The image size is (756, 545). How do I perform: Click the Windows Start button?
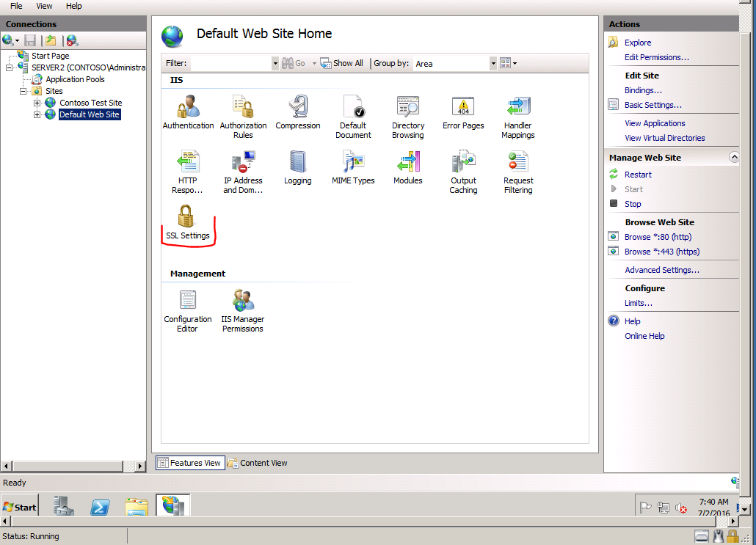pyautogui.click(x=20, y=507)
